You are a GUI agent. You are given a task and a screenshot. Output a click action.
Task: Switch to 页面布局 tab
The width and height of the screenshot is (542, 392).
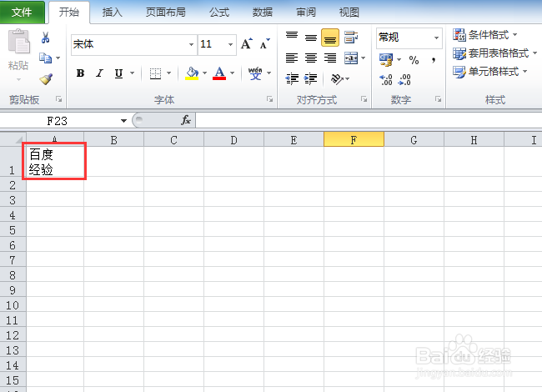pos(166,13)
